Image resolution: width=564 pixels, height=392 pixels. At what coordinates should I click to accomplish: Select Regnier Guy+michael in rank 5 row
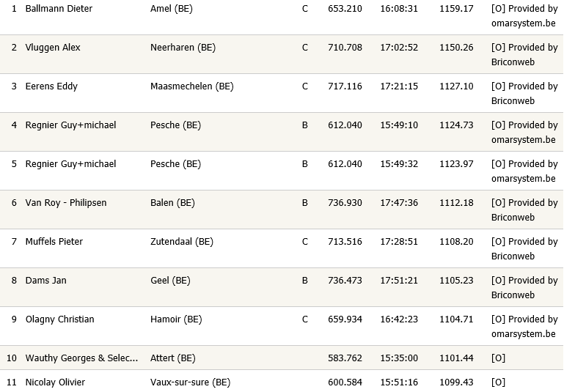point(70,164)
